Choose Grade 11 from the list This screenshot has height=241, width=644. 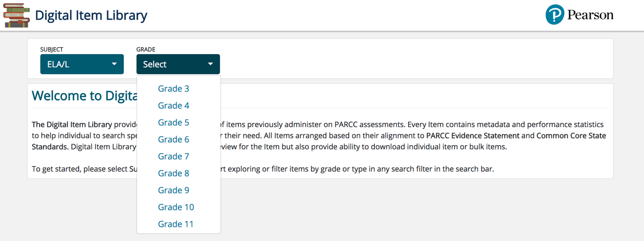click(x=176, y=224)
